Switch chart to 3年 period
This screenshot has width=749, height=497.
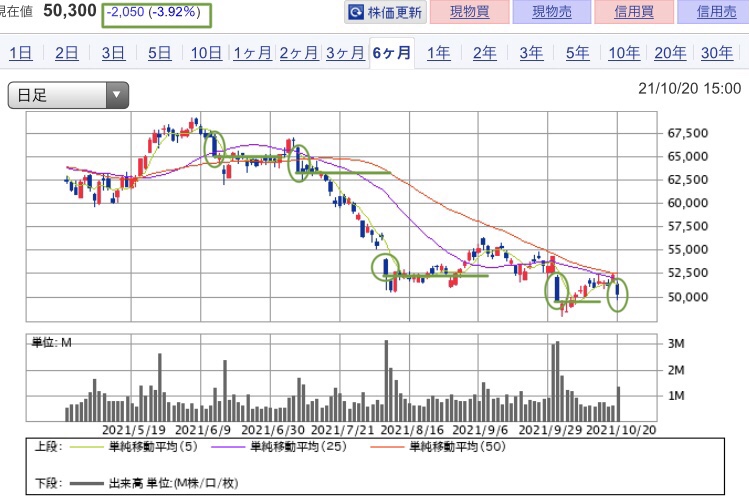point(531,53)
